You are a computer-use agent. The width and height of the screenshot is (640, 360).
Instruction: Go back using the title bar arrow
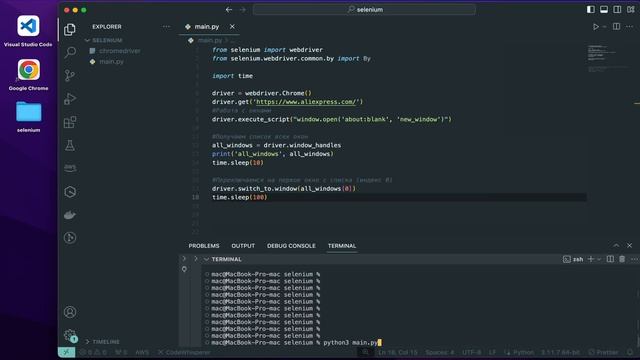click(x=229, y=9)
